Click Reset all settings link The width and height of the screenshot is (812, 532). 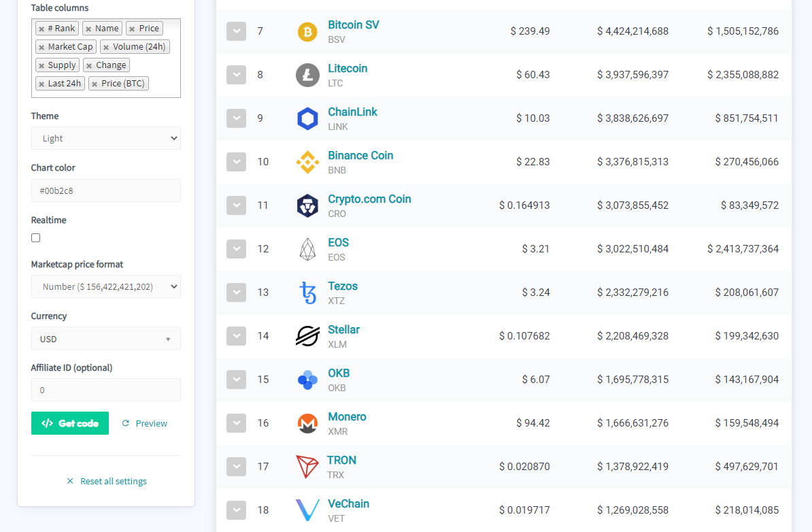pyautogui.click(x=107, y=481)
